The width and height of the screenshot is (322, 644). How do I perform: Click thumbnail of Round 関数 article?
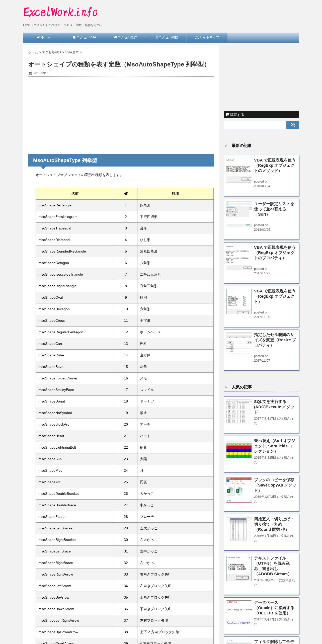tap(239, 529)
